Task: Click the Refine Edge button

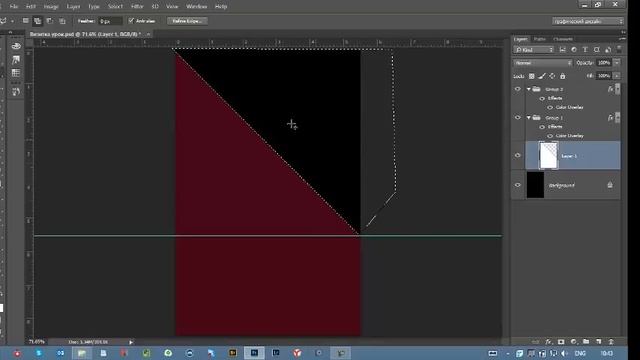Action: coord(187,21)
